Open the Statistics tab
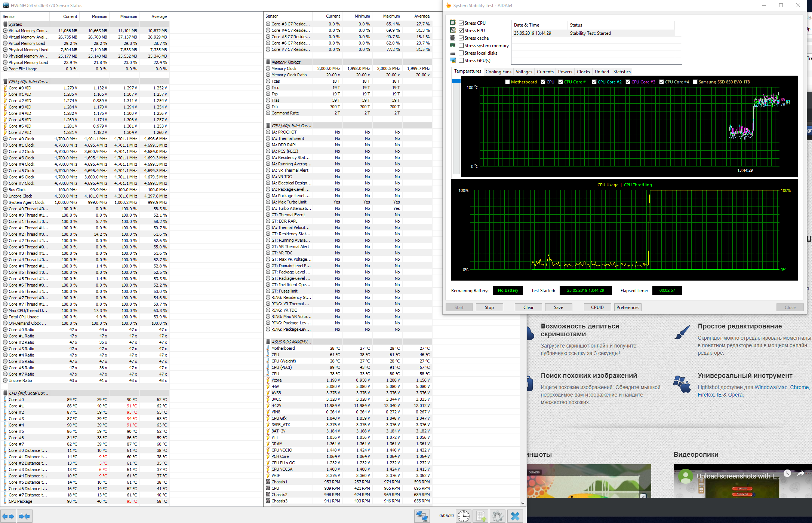Viewport: 812px width, 523px height. (x=622, y=72)
